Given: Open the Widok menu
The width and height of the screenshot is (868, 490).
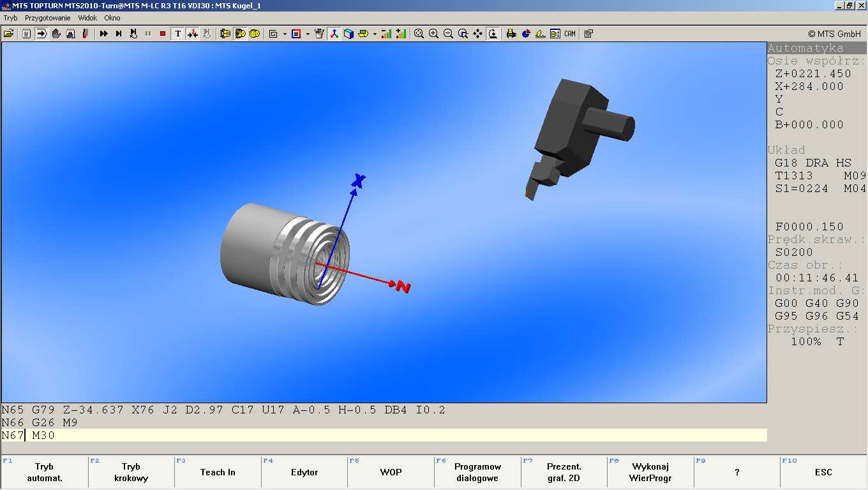Looking at the screenshot, I should [x=87, y=18].
